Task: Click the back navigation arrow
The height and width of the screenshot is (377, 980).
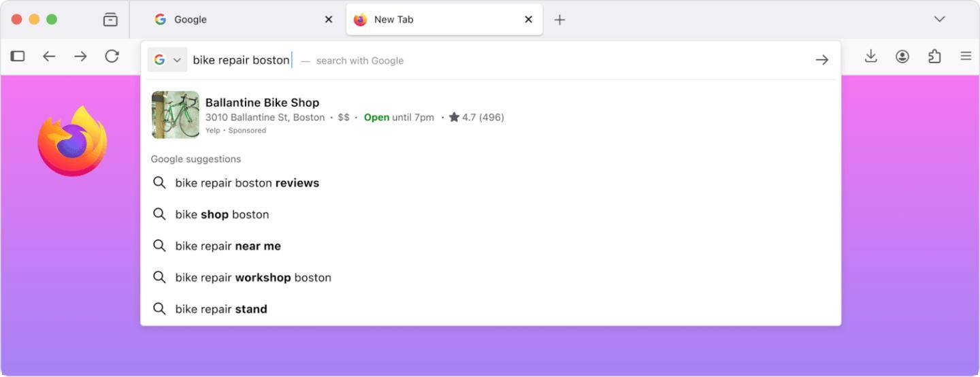Action: coord(49,56)
